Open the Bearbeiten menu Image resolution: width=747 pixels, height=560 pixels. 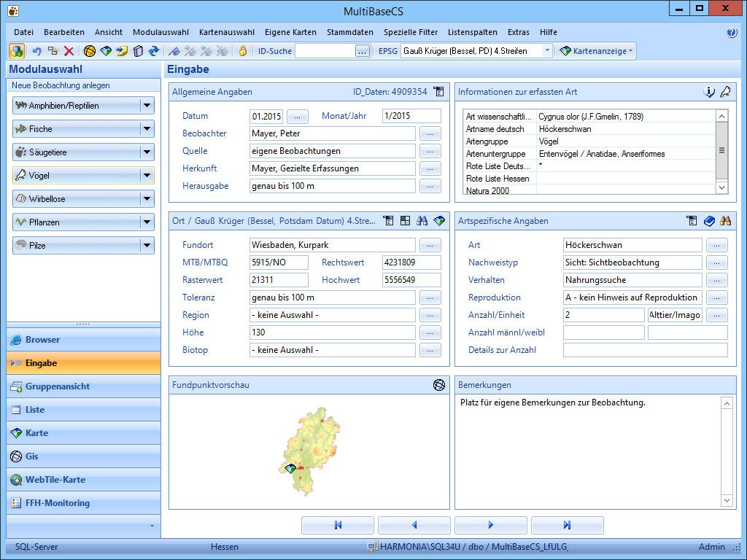click(x=64, y=32)
